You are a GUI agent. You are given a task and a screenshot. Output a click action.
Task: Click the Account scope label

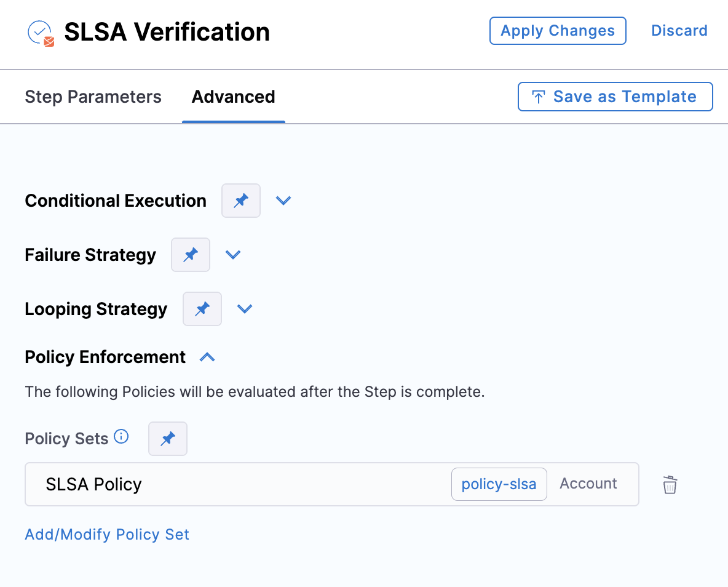588,484
